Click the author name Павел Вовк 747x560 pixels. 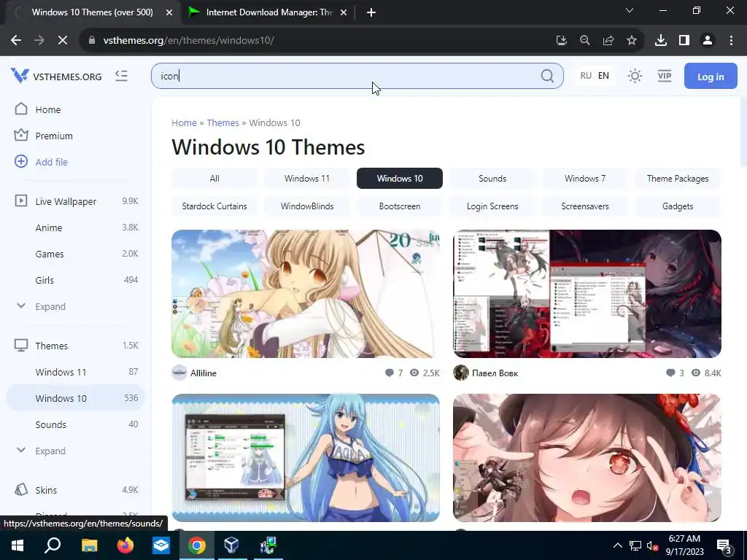click(x=495, y=373)
